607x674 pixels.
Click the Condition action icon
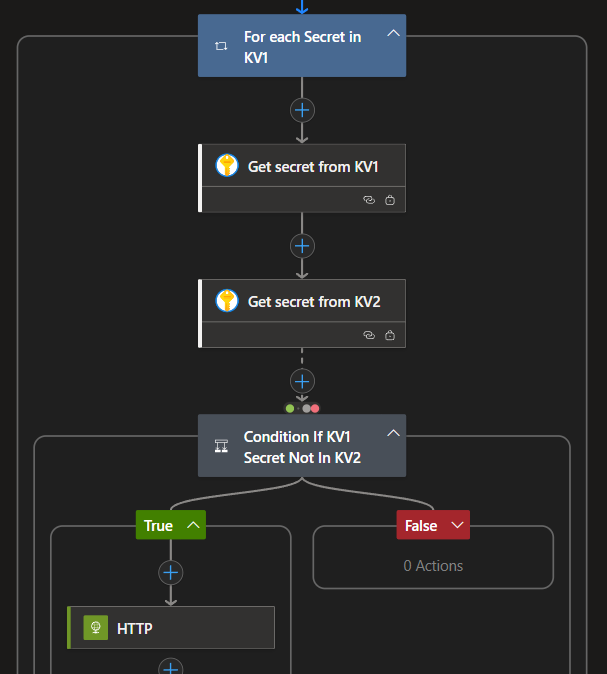click(x=221, y=446)
